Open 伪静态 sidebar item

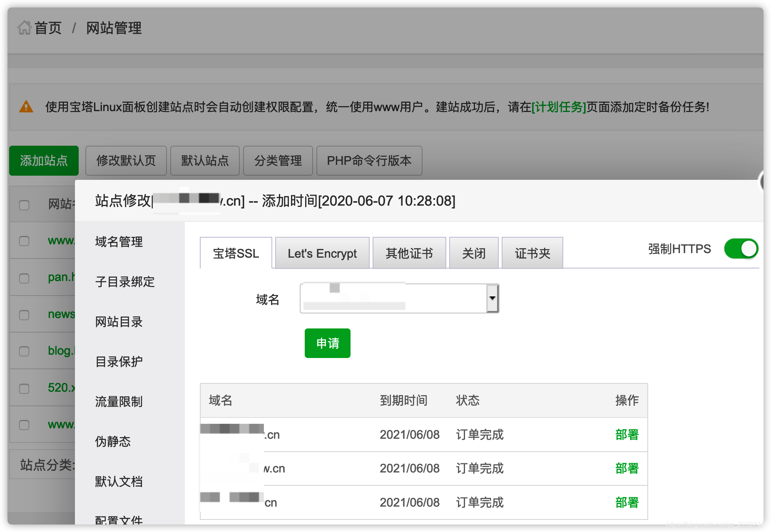pyautogui.click(x=113, y=441)
